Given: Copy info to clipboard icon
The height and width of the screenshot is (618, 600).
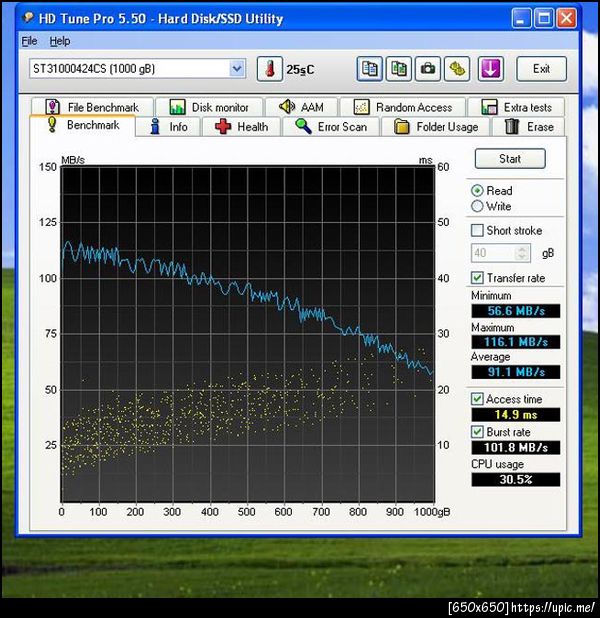Looking at the screenshot, I should click(x=369, y=69).
